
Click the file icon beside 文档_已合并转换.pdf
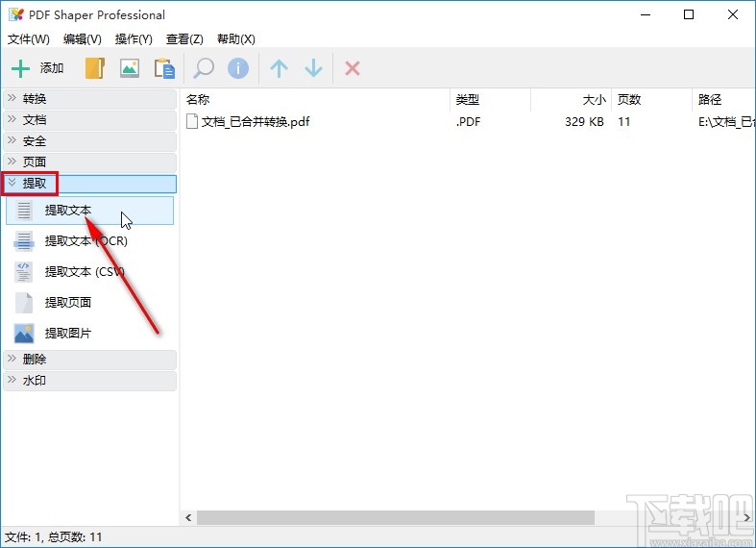[x=192, y=121]
